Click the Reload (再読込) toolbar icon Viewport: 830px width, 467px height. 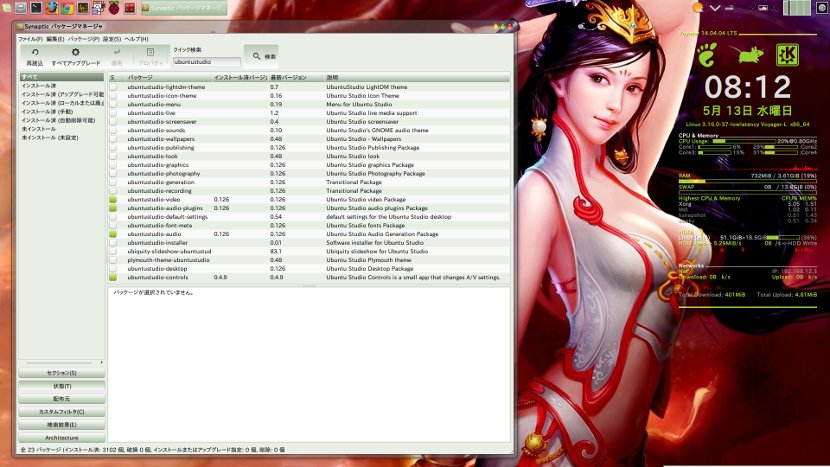coord(35,52)
